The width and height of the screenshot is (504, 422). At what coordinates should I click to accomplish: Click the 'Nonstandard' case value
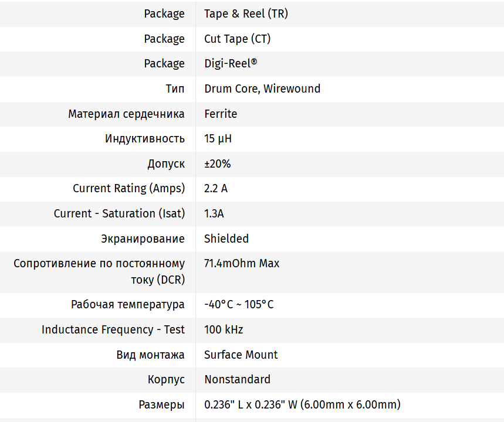point(238,379)
